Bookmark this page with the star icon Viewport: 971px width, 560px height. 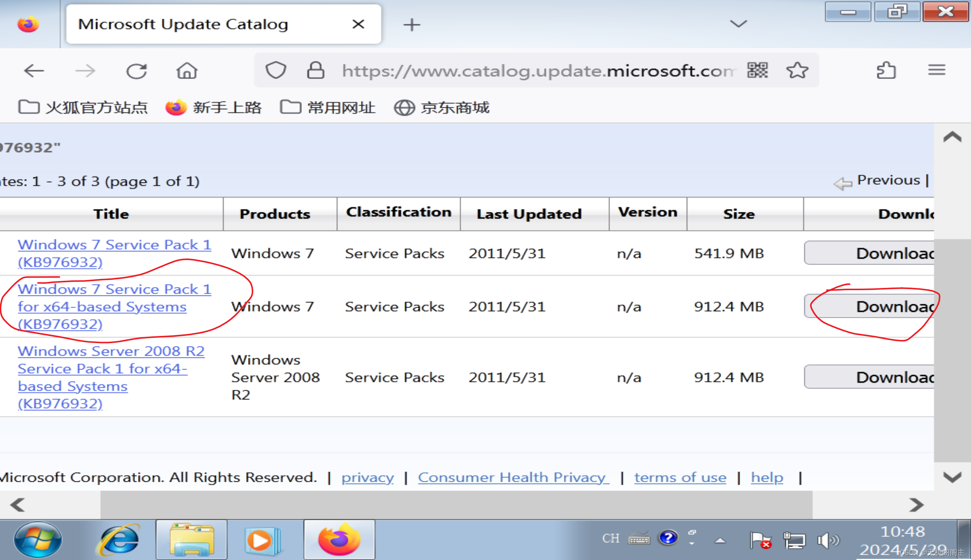tap(797, 71)
